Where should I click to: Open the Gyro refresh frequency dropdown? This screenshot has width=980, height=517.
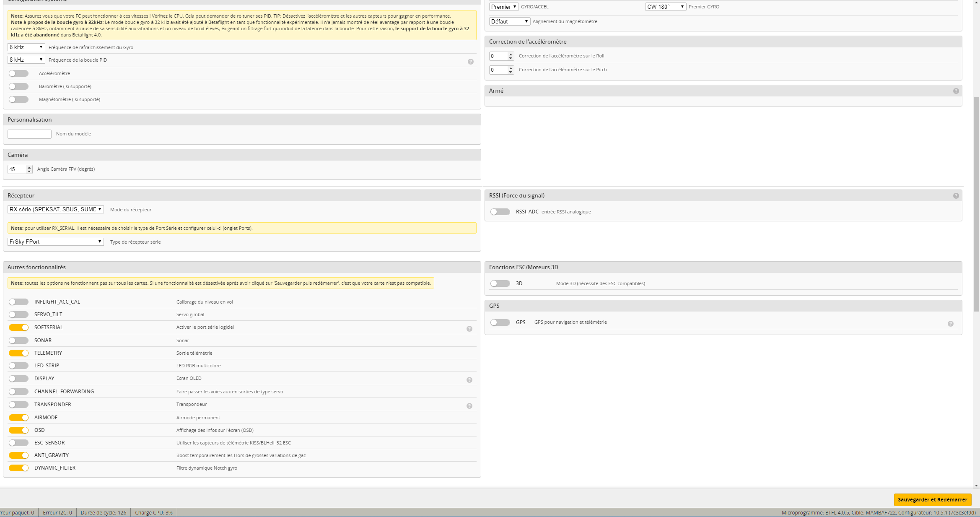point(26,47)
